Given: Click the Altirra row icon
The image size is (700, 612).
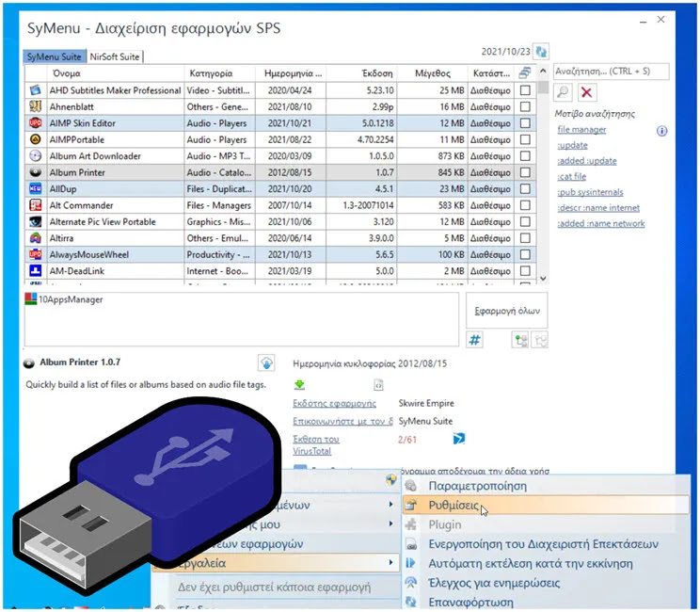Looking at the screenshot, I should coord(35,238).
